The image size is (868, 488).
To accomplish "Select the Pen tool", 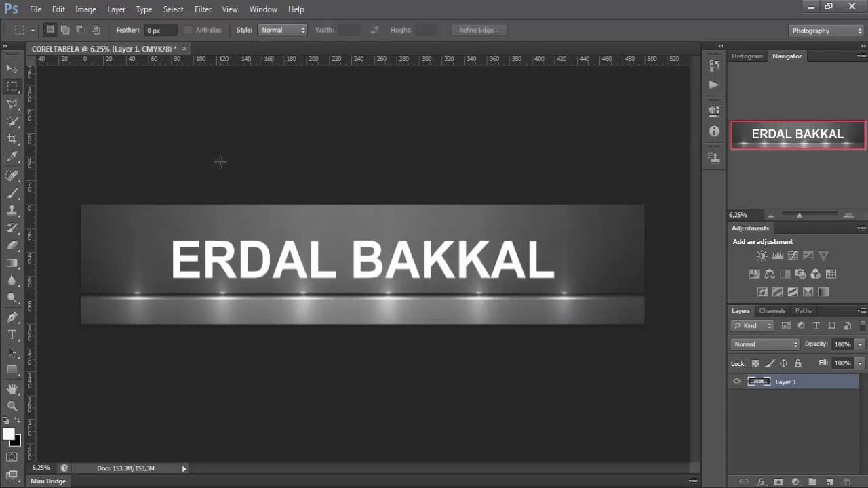I will pos(12,317).
